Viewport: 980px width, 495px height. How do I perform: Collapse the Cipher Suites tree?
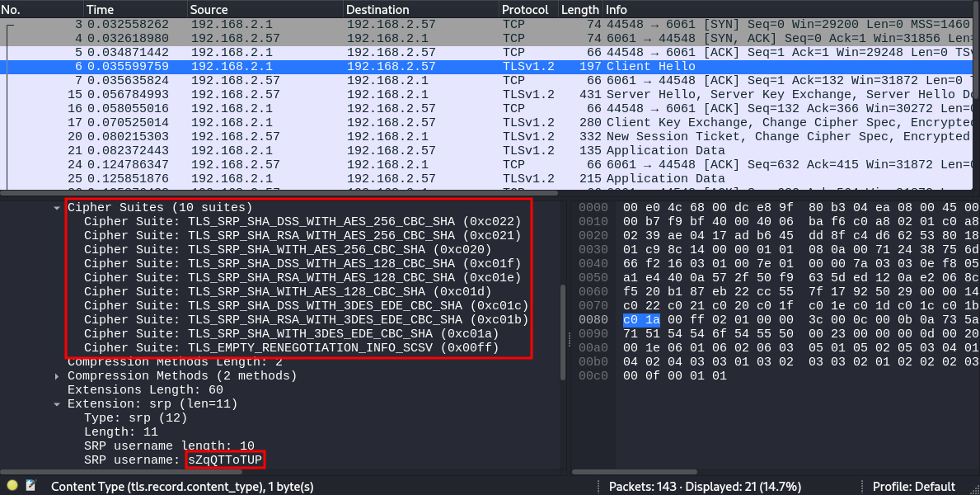(56, 207)
